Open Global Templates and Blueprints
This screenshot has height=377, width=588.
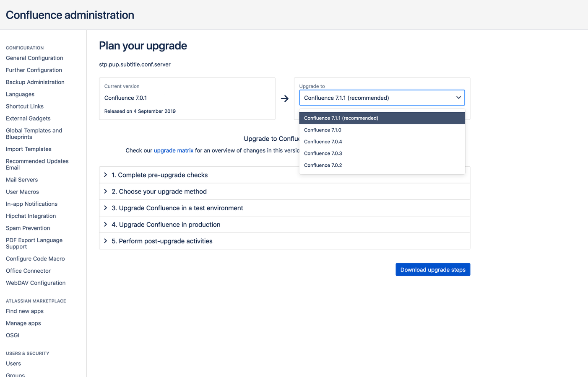tap(34, 134)
